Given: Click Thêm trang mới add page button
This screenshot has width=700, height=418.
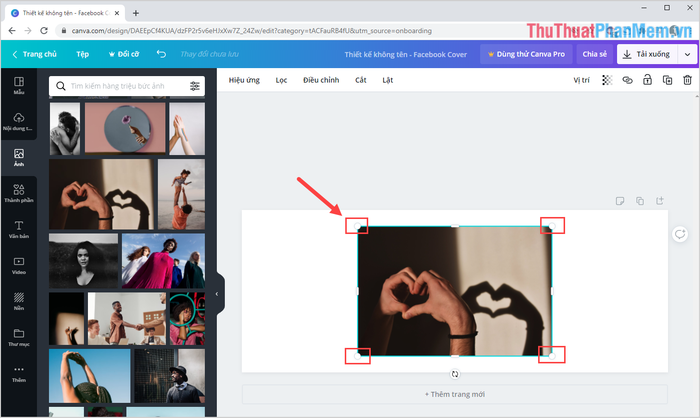Looking at the screenshot, I should (x=455, y=394).
